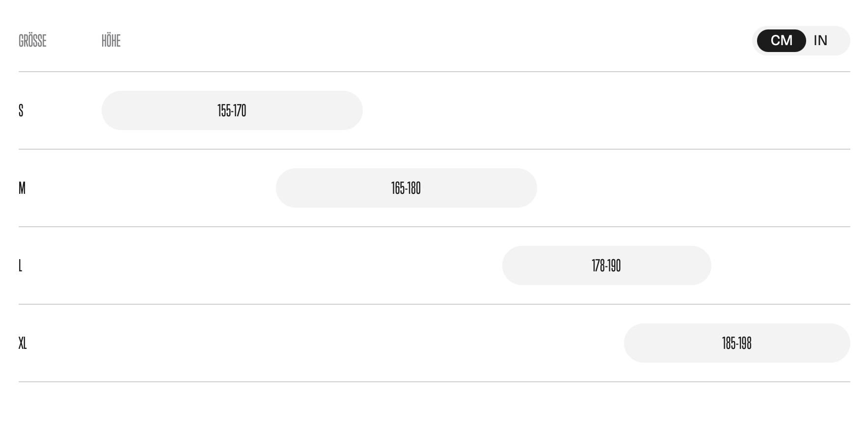
Task: Click the 185-198 height range bar
Action: click(736, 343)
